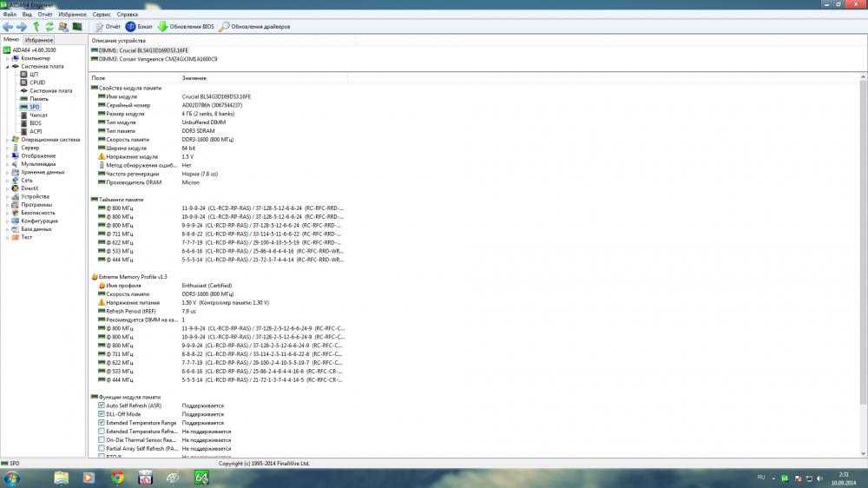Image resolution: width=868 pixels, height=488 pixels.
Task: Go back with the blue left arrow
Action: [8, 27]
